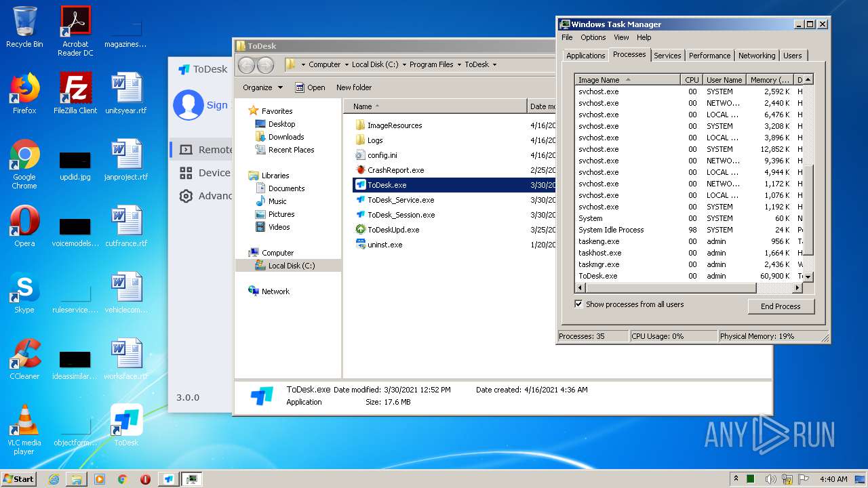The image size is (868, 488).
Task: Open janproject.rtf desktop file
Action: tap(126, 159)
